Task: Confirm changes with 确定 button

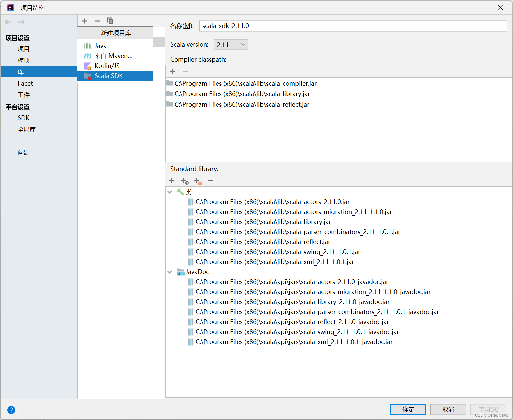Action: click(408, 409)
